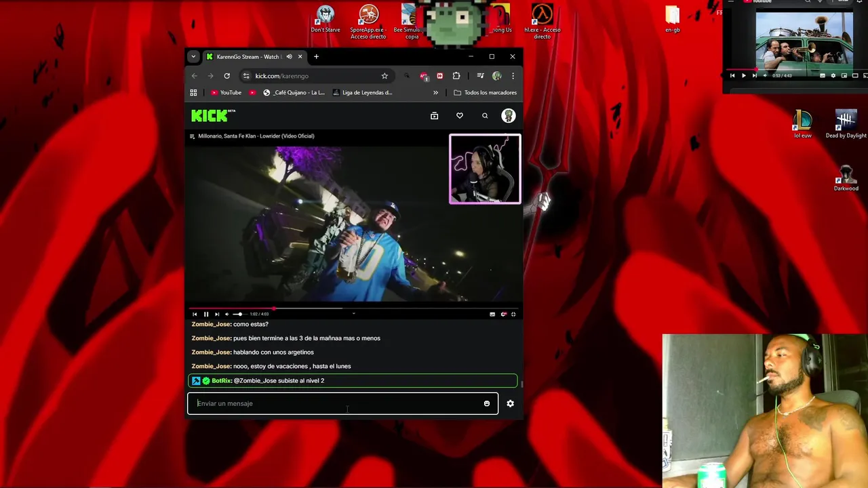Play the video in the YouTube window
This screenshot has height=488, width=868.
point(743,76)
